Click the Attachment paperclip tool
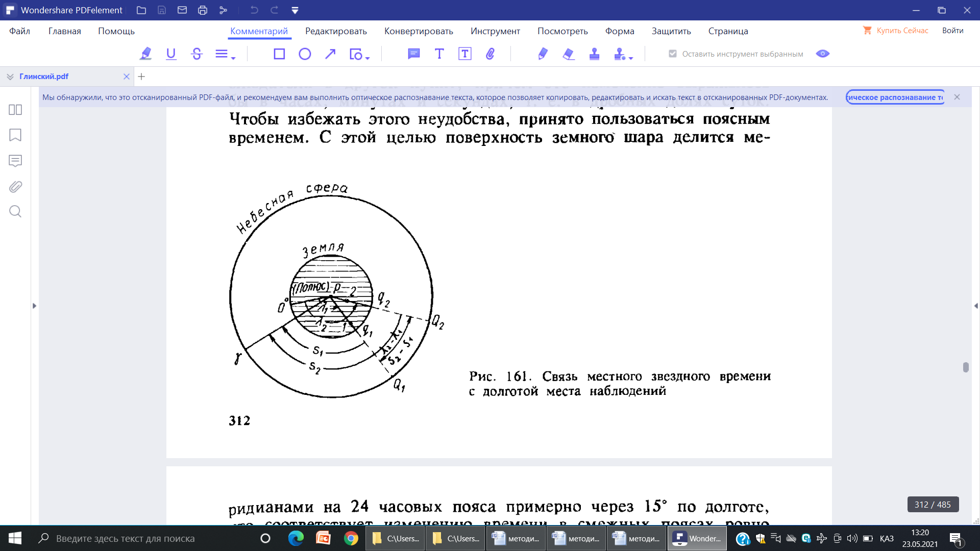 click(x=490, y=54)
